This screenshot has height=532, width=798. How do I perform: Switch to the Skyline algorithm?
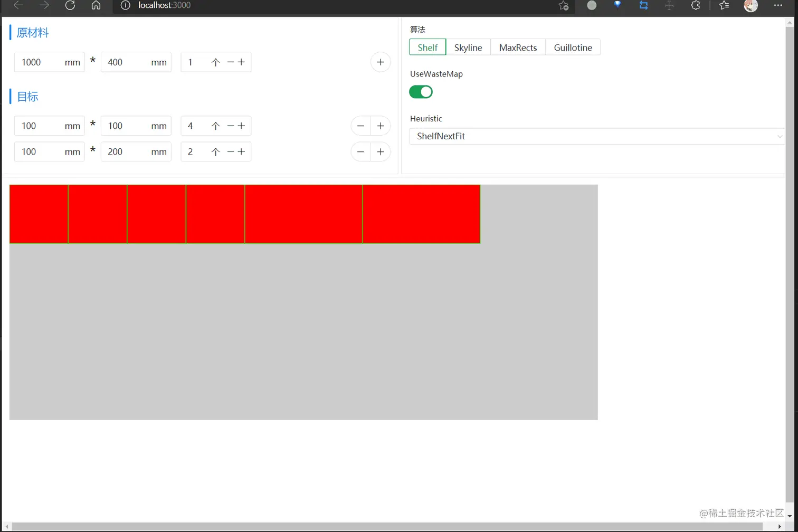click(x=468, y=47)
